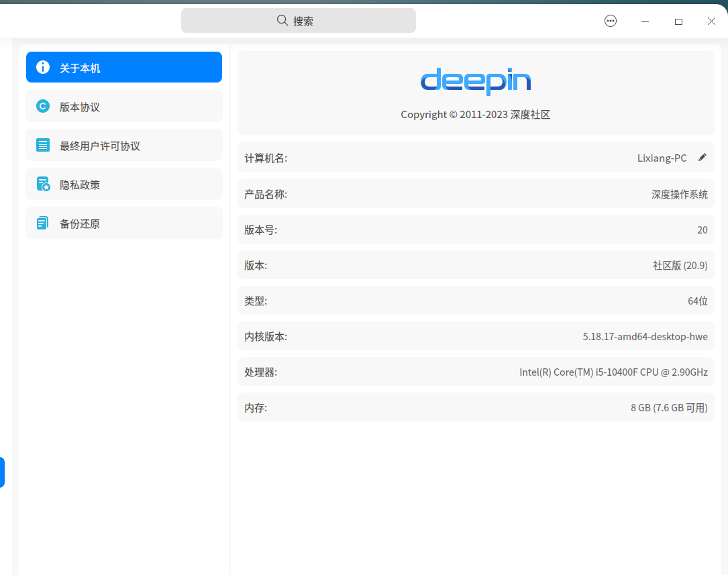Image resolution: width=728 pixels, height=575 pixels.
Task: Click the 计算机名 label
Action: pyautogui.click(x=266, y=158)
